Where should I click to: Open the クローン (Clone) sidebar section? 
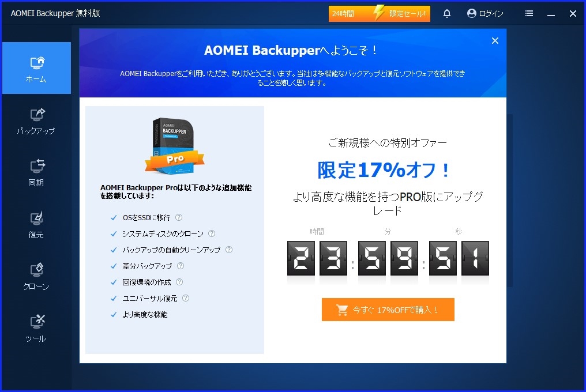[x=37, y=277]
